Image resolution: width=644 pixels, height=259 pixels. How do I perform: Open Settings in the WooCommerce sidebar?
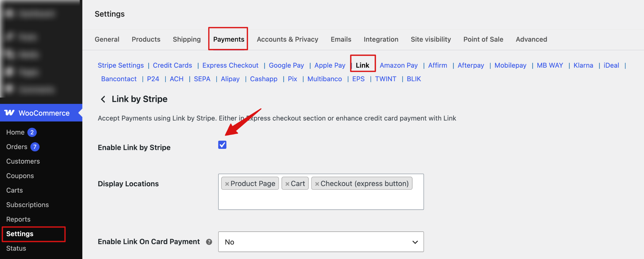(x=20, y=234)
